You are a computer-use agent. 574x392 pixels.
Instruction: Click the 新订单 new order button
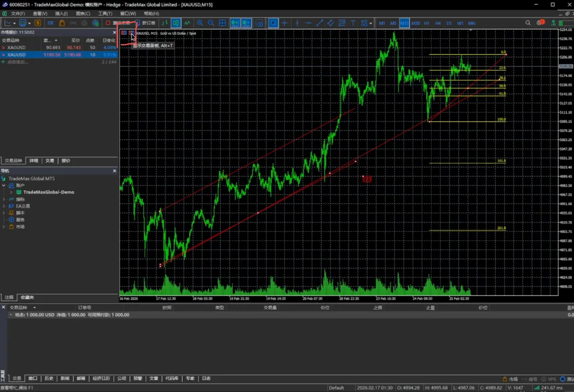click(x=145, y=23)
